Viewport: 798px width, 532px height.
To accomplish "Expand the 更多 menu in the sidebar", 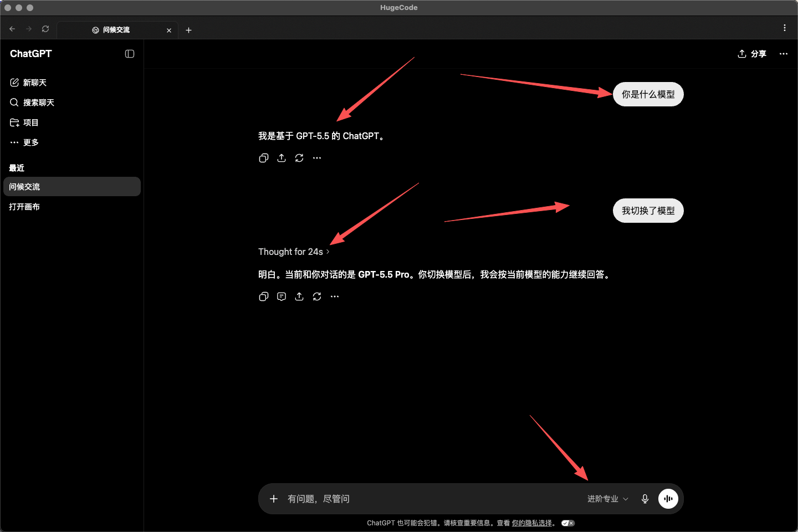I will pos(24,142).
